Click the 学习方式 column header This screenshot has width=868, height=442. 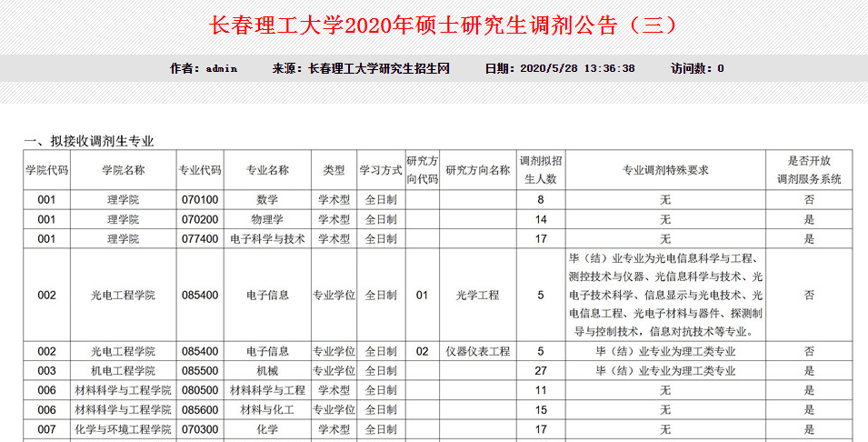[381, 170]
